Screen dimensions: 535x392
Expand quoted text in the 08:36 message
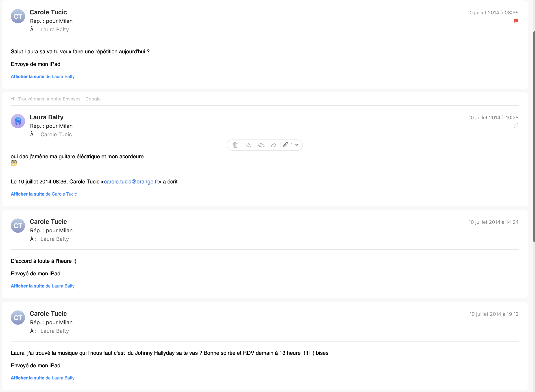42,76
